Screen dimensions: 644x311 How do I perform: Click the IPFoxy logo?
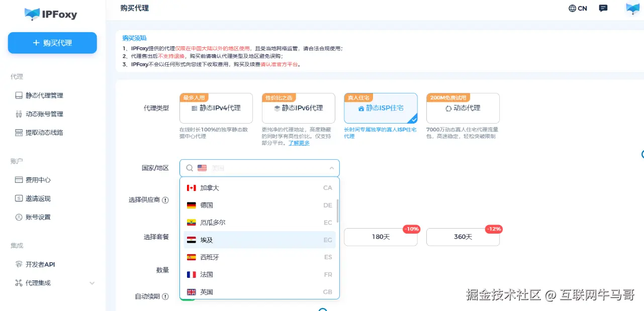[x=51, y=14]
